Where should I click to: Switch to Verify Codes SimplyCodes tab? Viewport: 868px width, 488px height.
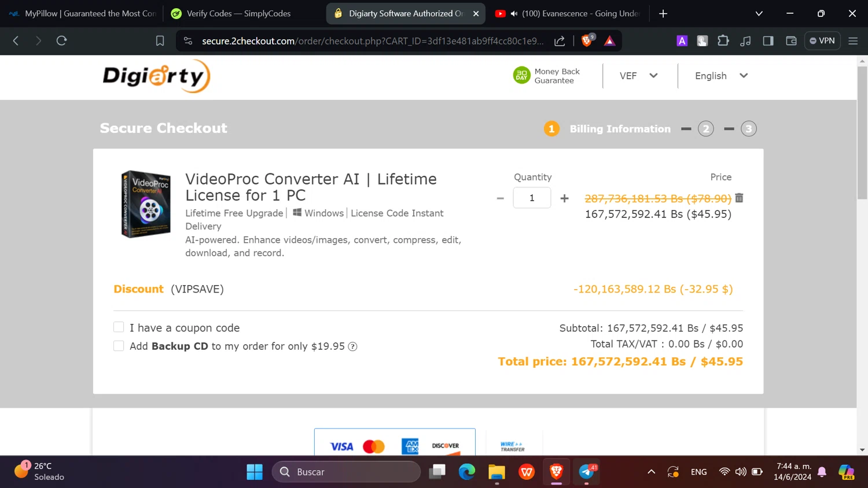243,13
